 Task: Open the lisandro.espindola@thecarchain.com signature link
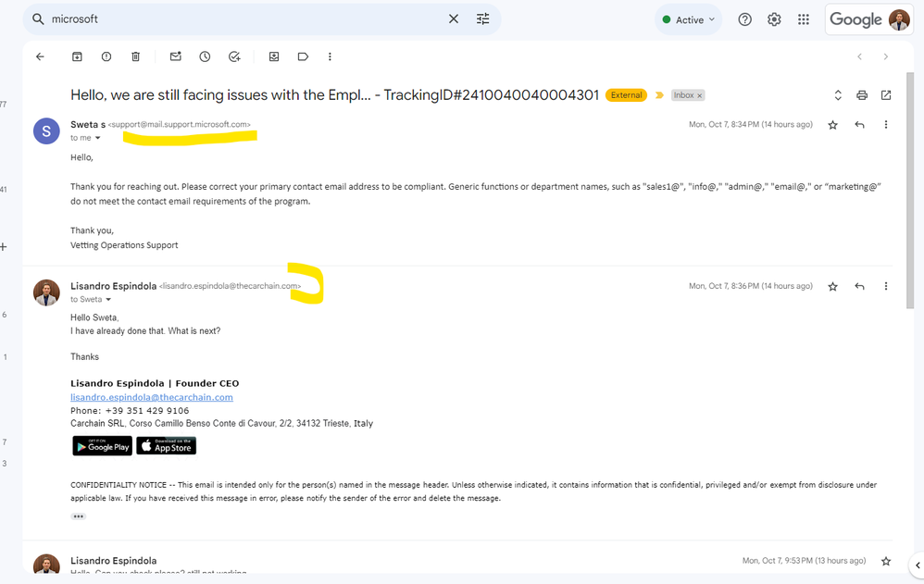[152, 397]
